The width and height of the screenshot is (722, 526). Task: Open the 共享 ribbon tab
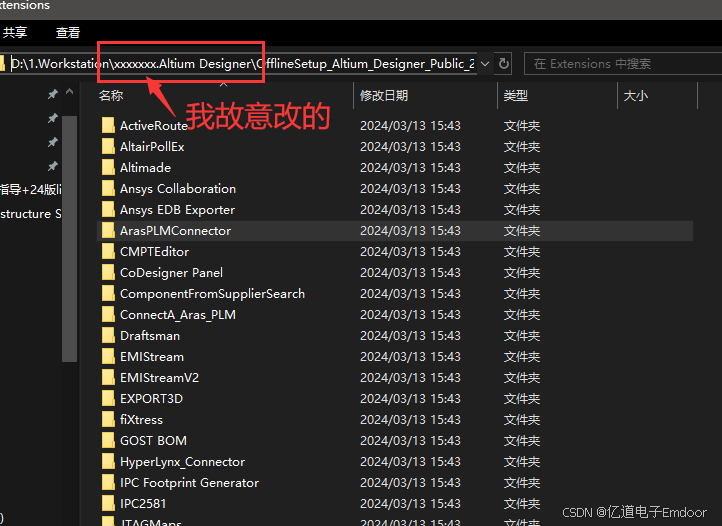point(15,32)
